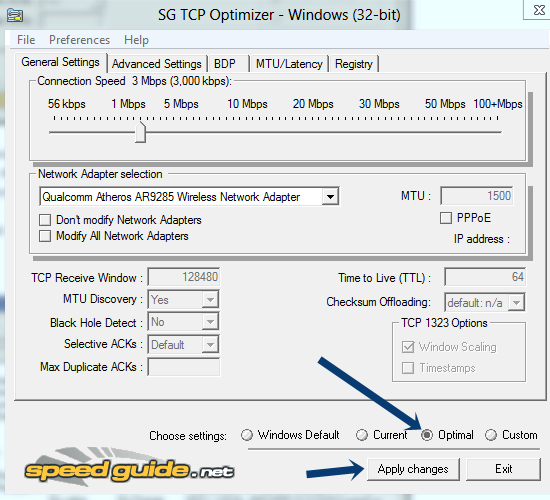Viewport: 550px width, 500px height.
Task: Click the Time to Live field
Action: coord(485,277)
